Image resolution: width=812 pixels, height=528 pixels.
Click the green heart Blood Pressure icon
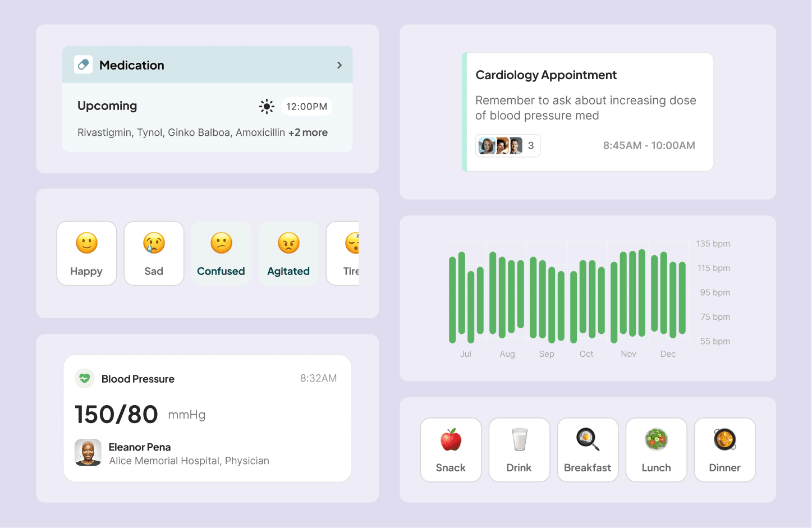(84, 378)
